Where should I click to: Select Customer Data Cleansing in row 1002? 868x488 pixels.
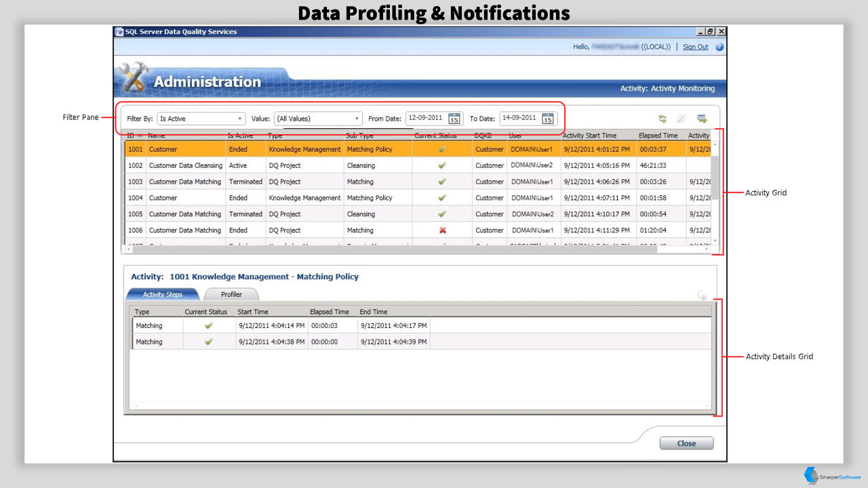[x=186, y=165]
